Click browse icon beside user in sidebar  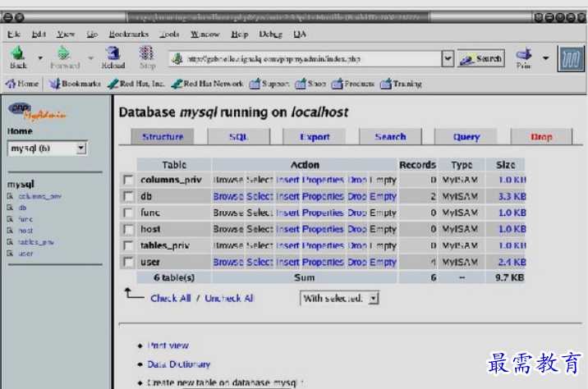(x=10, y=254)
